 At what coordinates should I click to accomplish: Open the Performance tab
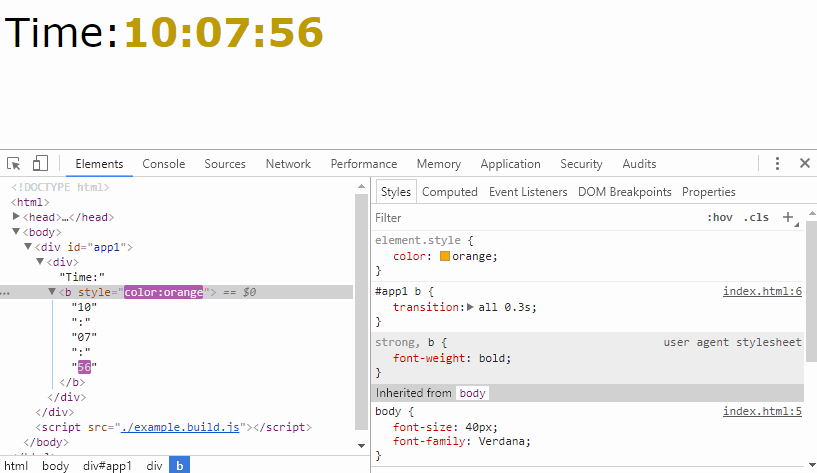pyautogui.click(x=364, y=164)
